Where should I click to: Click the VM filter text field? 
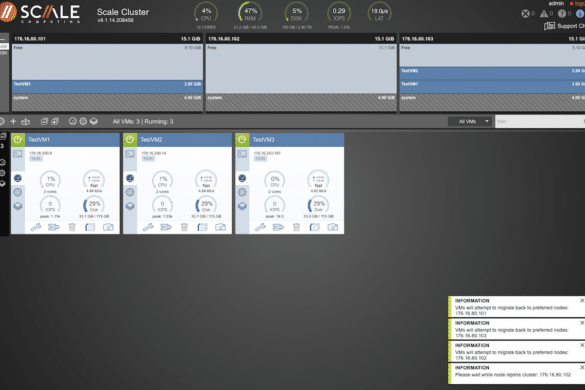pyautogui.click(x=539, y=121)
